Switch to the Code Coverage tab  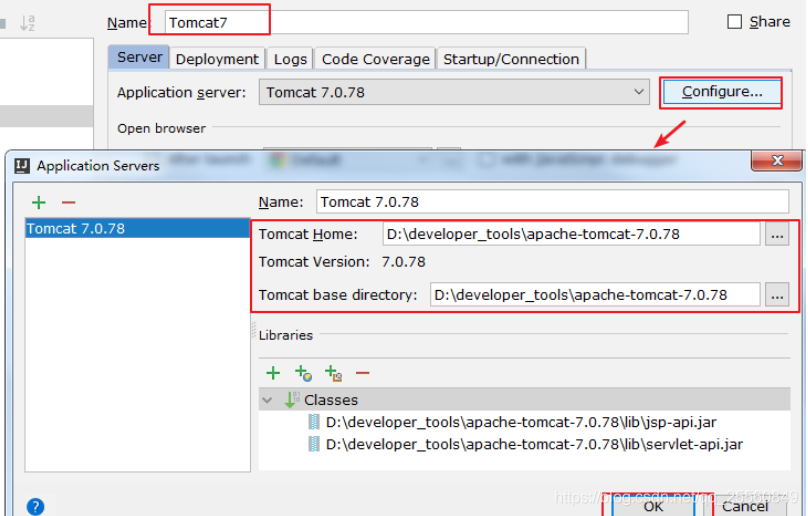click(x=376, y=59)
